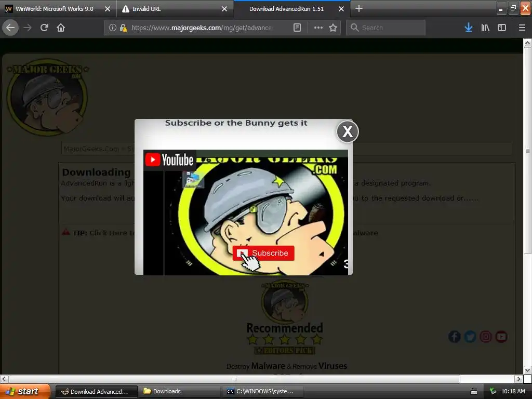Image resolution: width=532 pixels, height=399 pixels.
Task: Open the Instagram social icon
Action: pos(486,337)
